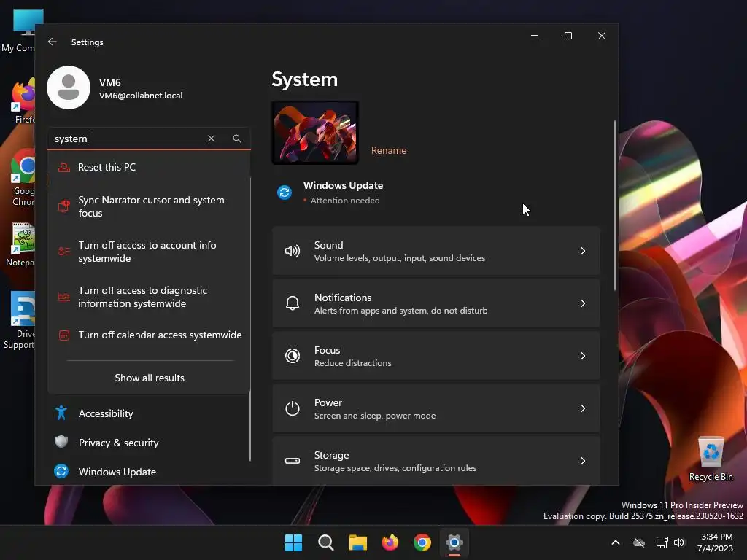Expand the Storage settings chevron
This screenshot has height=560, width=747.
583,461
